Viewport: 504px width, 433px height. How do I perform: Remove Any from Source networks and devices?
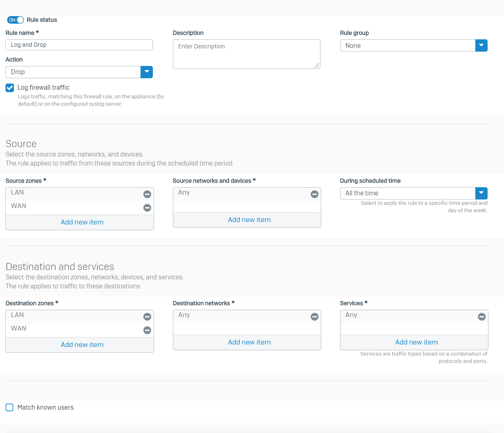click(x=314, y=194)
